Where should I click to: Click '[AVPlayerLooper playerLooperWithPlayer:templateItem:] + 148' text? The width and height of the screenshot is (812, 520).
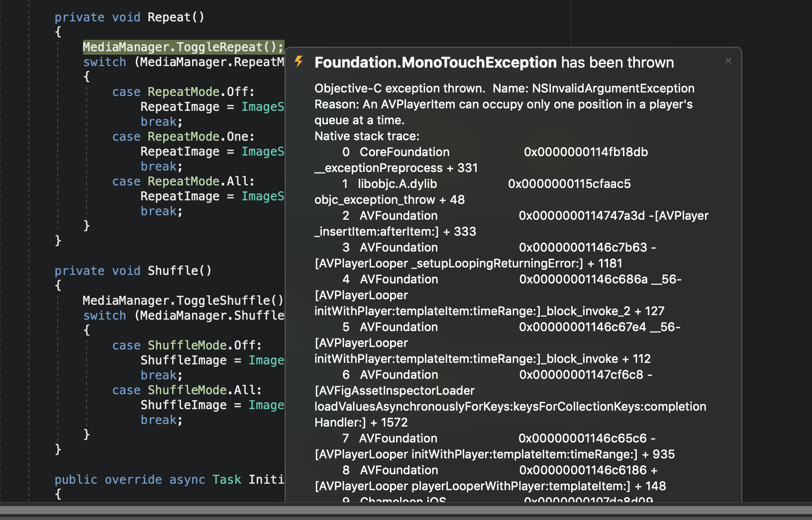(490, 486)
